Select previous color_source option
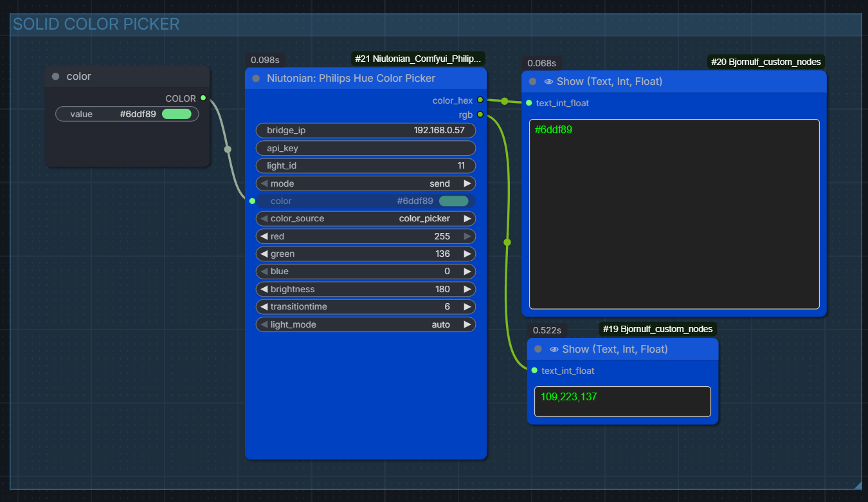Screen dimensions: 868x502 (x=264, y=218)
